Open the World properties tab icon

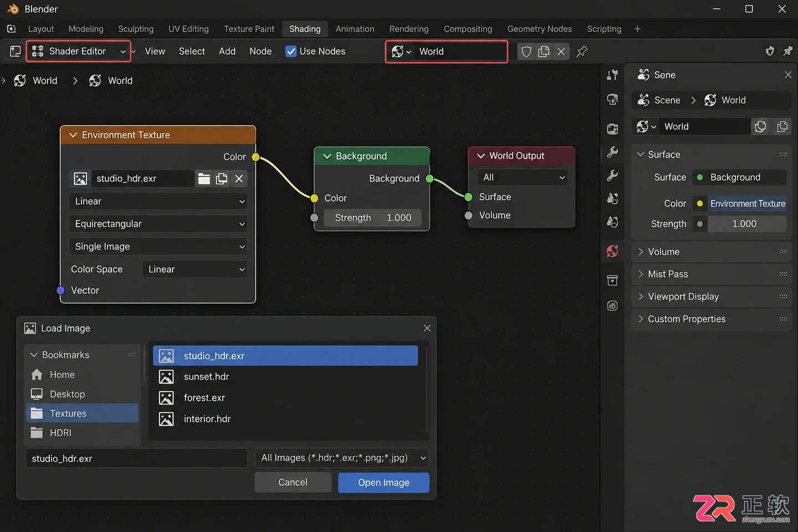(x=612, y=251)
